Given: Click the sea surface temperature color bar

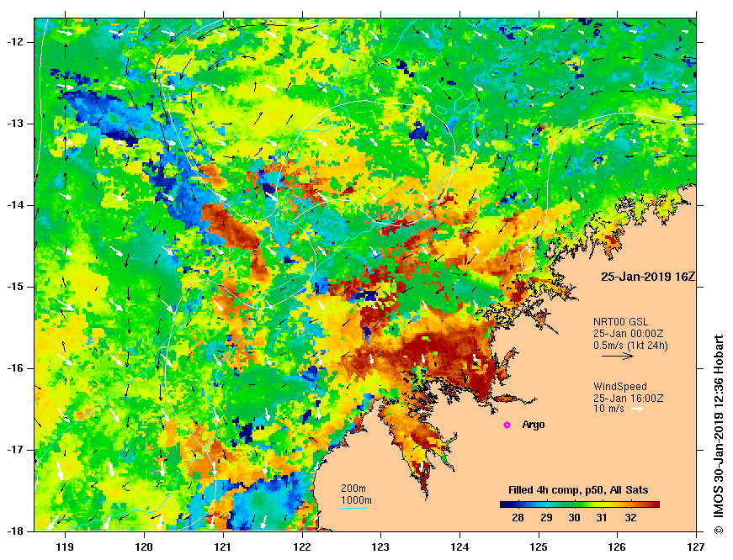Looking at the screenshot, I should (x=580, y=505).
